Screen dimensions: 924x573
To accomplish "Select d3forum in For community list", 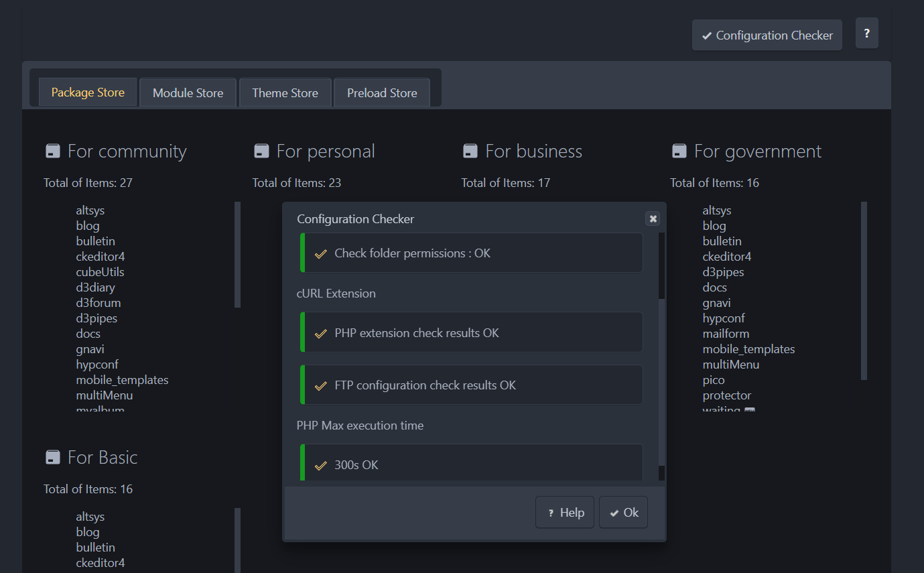I will click(98, 303).
